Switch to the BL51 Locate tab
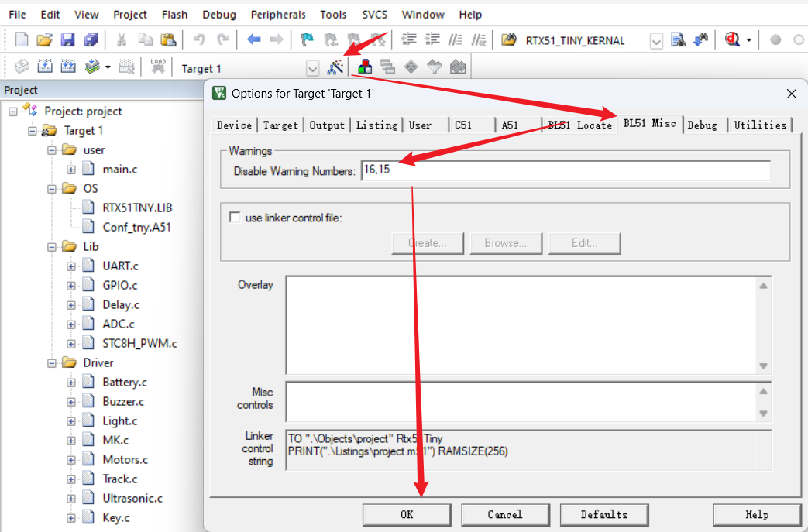Screen dimensions: 808x532 [x=579, y=125]
